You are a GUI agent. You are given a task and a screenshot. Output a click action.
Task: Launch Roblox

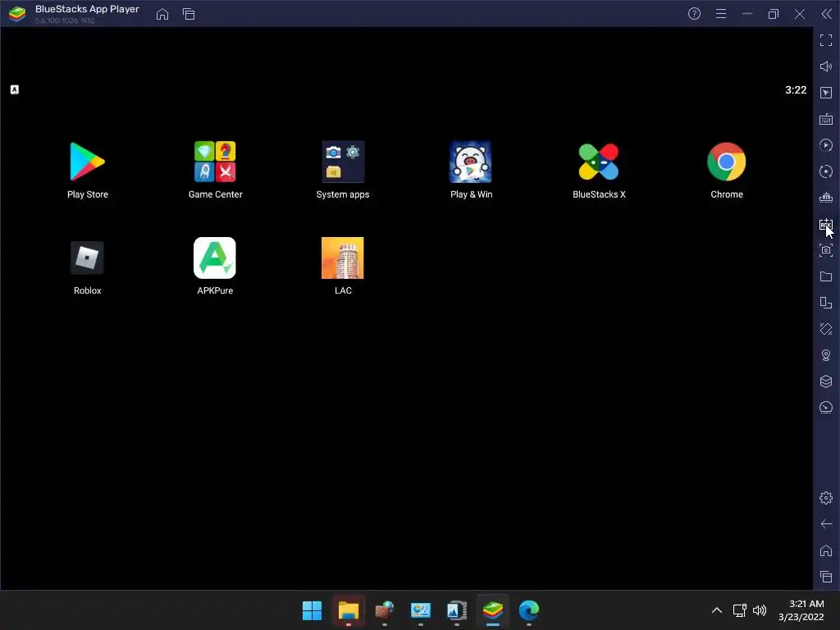tap(87, 258)
